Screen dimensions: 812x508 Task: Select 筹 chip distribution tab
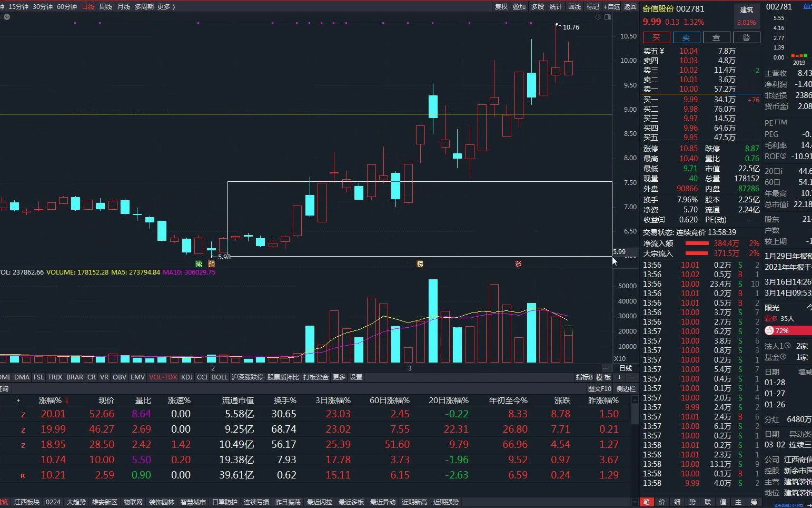coord(754,502)
